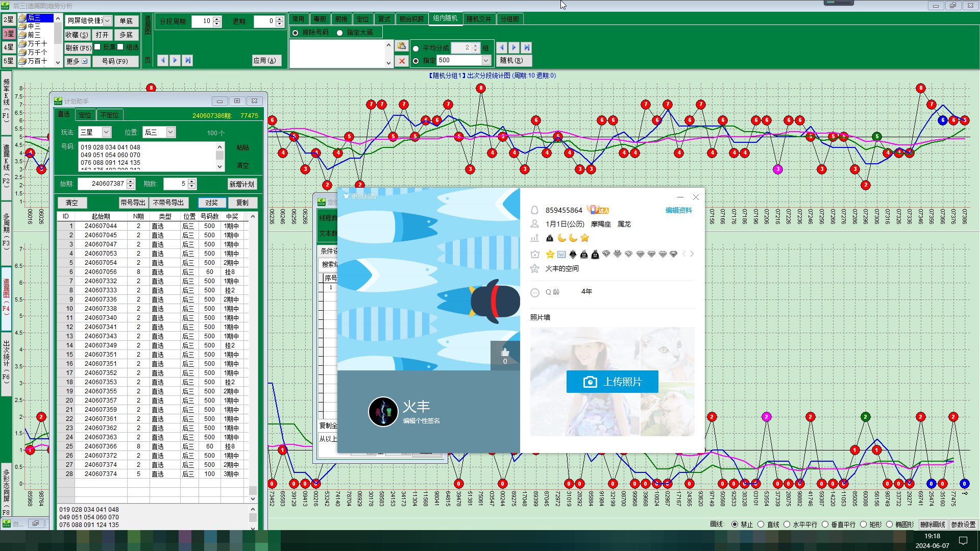Switch to 胆拖 tab

click(x=341, y=19)
